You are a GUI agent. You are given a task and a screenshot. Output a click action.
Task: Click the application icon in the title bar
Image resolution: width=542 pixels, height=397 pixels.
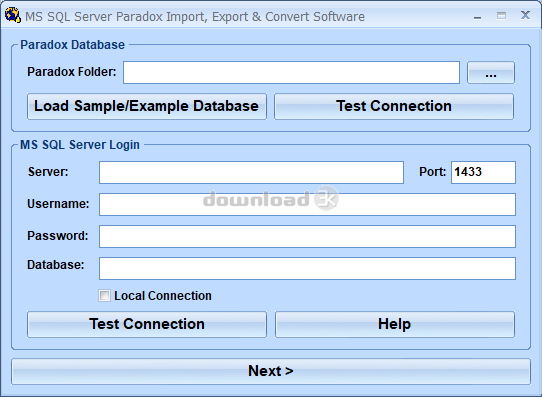click(x=12, y=16)
